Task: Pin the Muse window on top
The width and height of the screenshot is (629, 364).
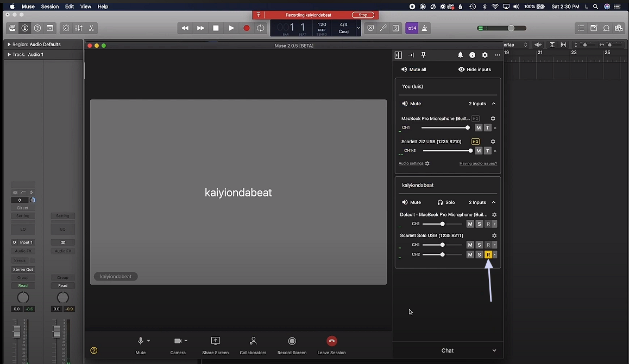Action: 423,55
